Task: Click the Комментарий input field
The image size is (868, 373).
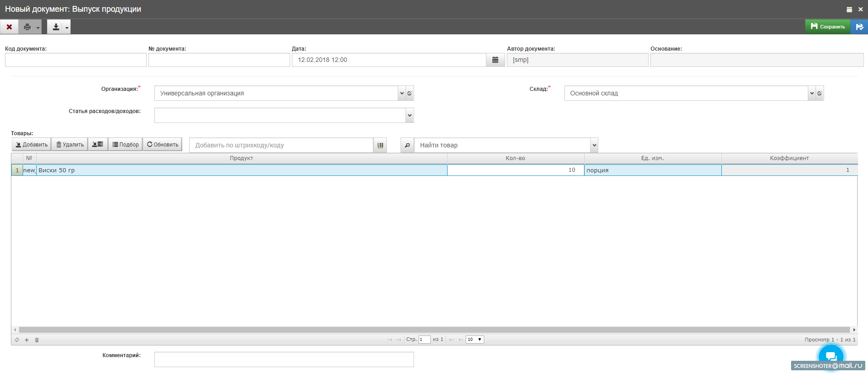Action: click(x=284, y=359)
